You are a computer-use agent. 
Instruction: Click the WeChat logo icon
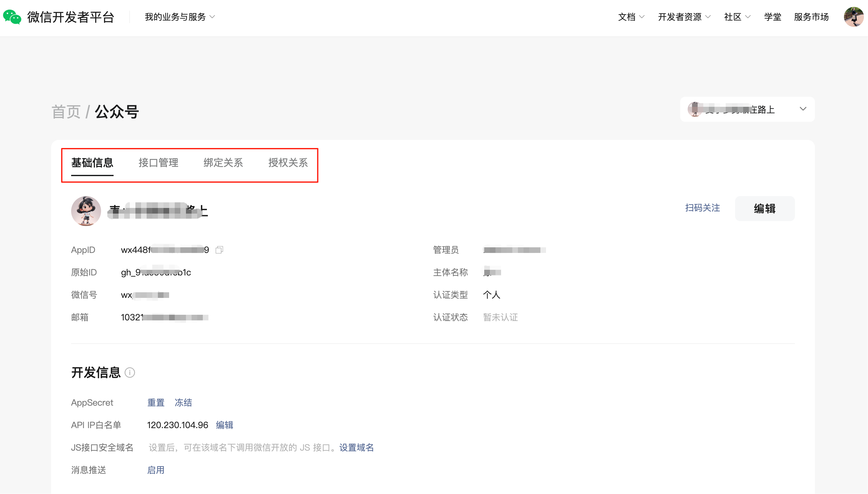point(12,17)
